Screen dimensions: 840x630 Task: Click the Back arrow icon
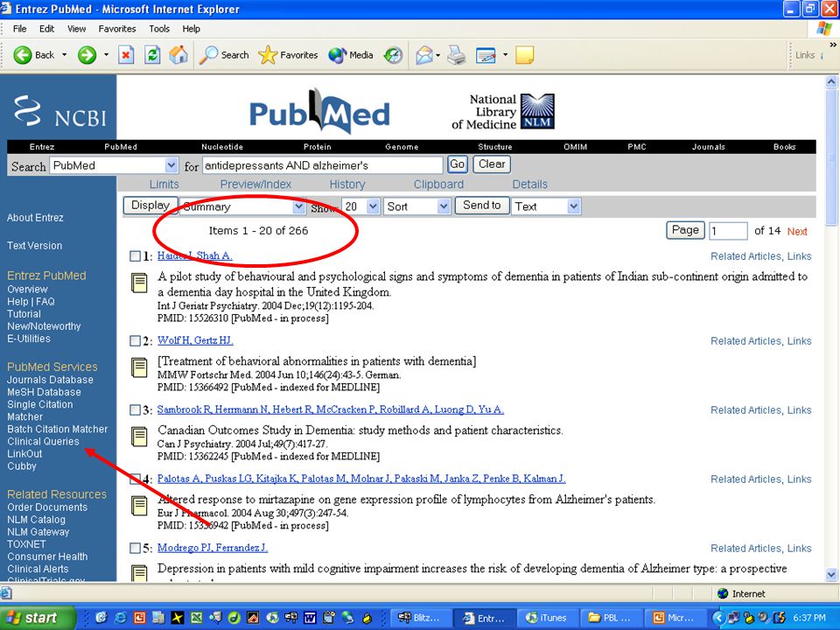tap(23, 54)
